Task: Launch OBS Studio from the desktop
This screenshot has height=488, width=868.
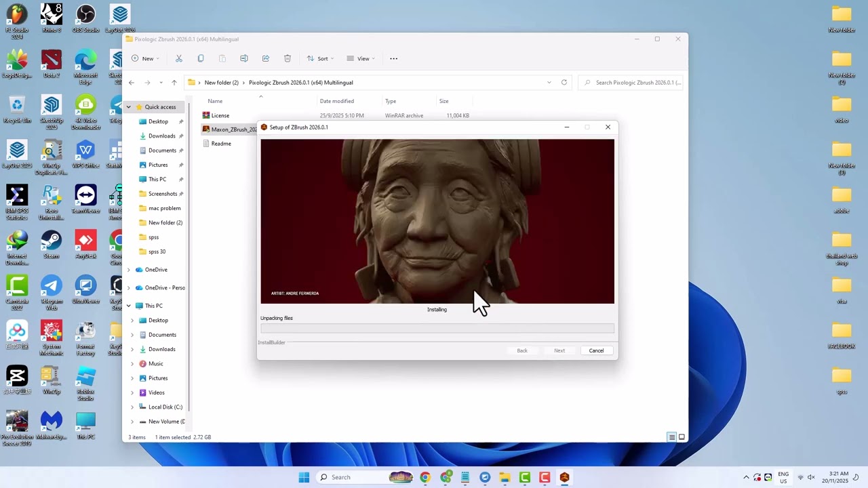Action: [x=85, y=18]
